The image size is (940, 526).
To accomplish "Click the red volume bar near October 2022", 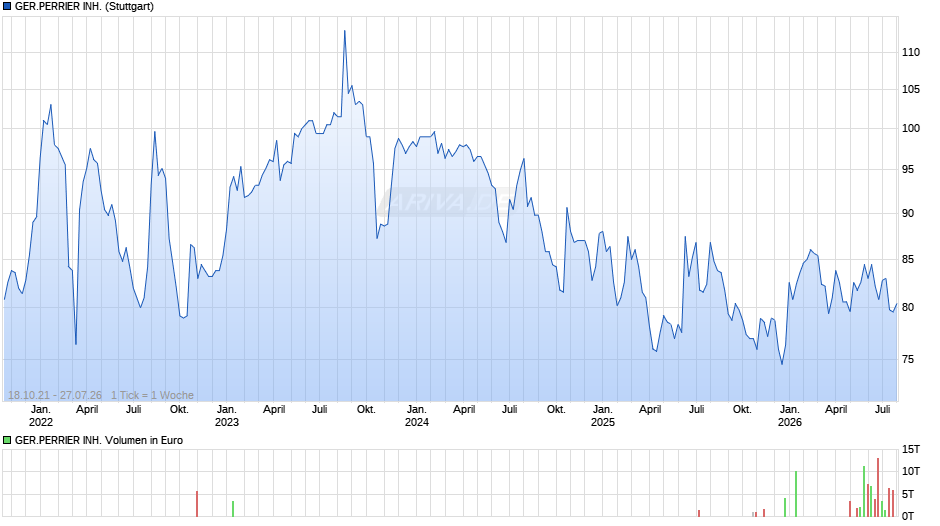I will pos(197,504).
